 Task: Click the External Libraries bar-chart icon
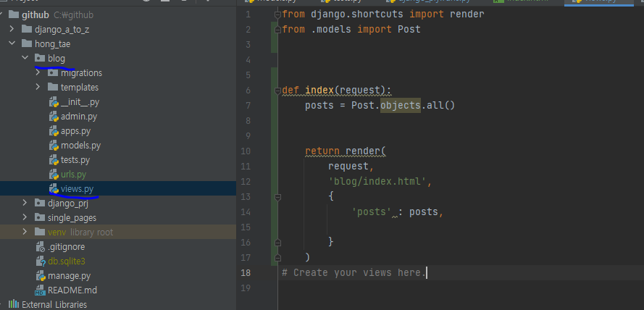click(x=14, y=304)
